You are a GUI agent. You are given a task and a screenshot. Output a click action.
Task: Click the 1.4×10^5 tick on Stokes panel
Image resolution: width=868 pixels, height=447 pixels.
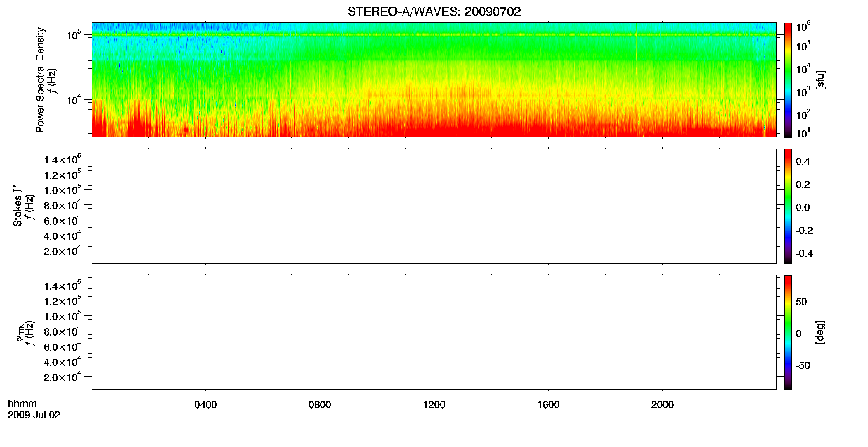tap(63, 159)
